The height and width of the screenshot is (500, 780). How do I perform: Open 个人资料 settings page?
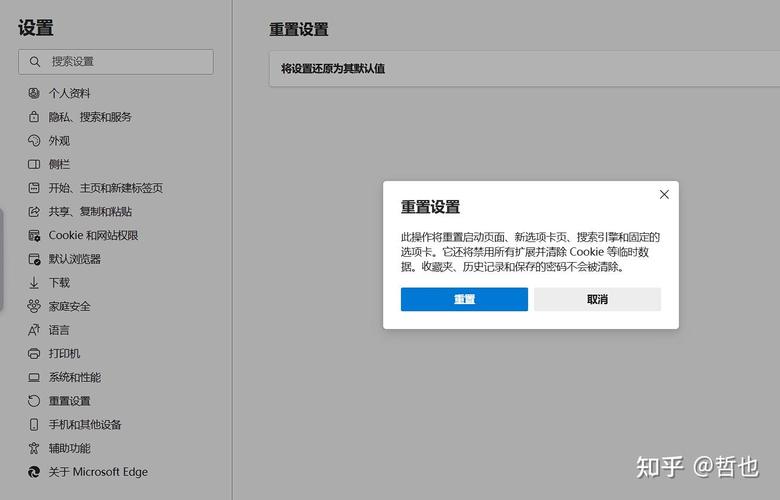point(69,93)
